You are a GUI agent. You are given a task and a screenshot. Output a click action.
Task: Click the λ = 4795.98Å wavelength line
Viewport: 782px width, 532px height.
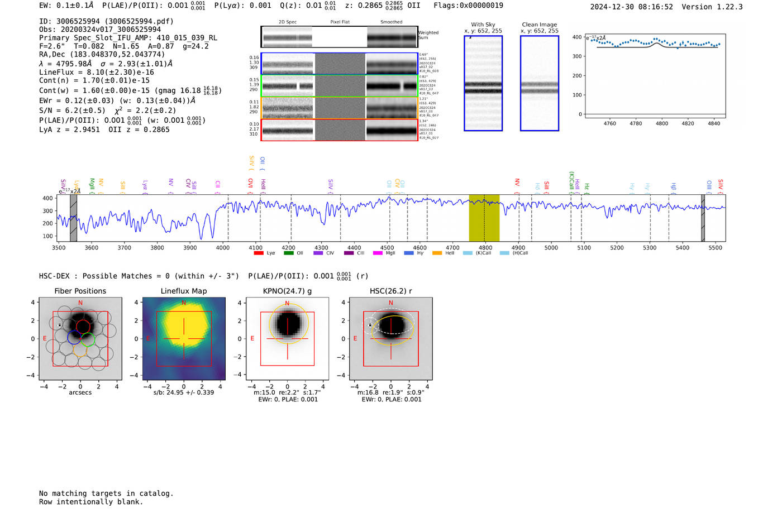coord(106,64)
